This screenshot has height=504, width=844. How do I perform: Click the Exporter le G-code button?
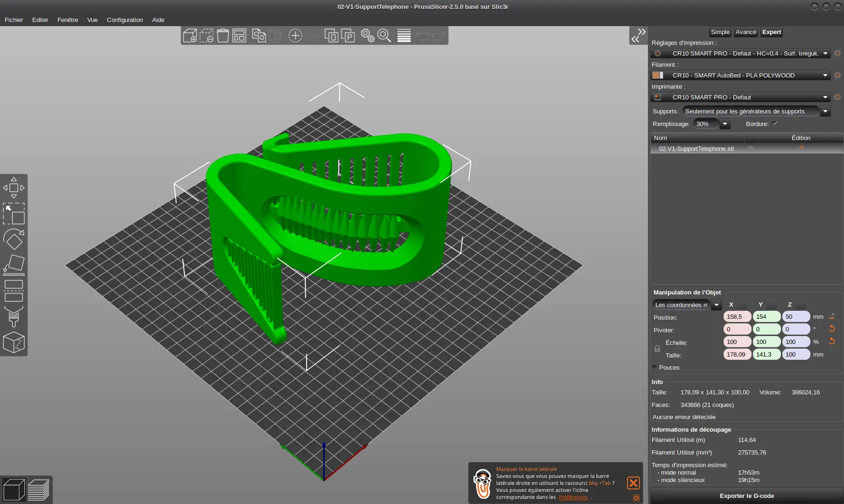(746, 496)
